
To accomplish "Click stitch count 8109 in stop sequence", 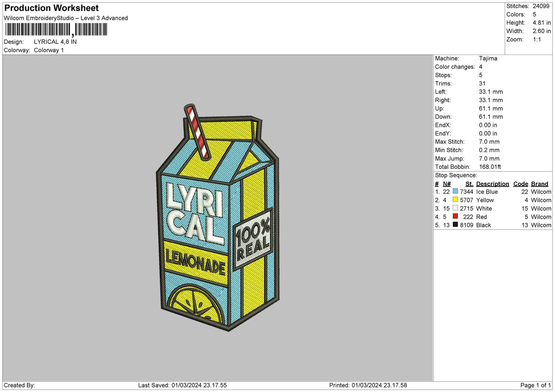I will click(x=466, y=225).
